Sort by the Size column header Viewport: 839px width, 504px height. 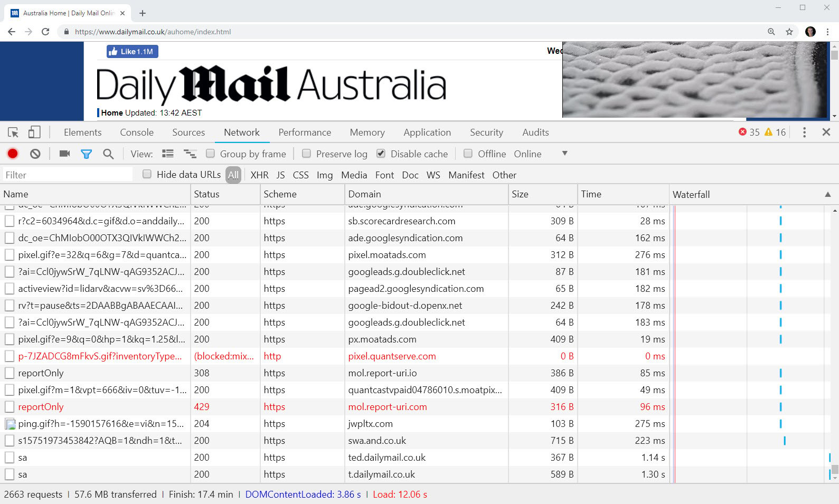543,194
